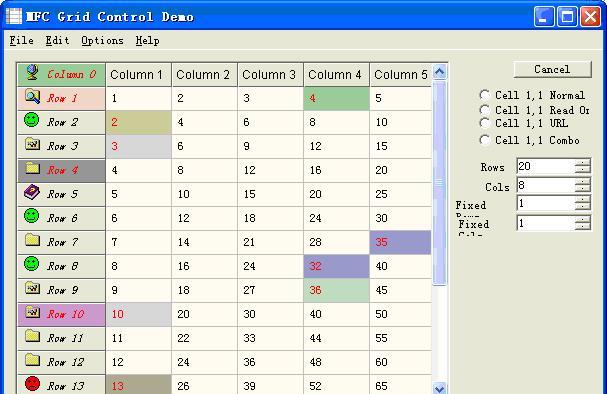
Task: Select the green cell 36 in Row 9
Action: point(337,291)
